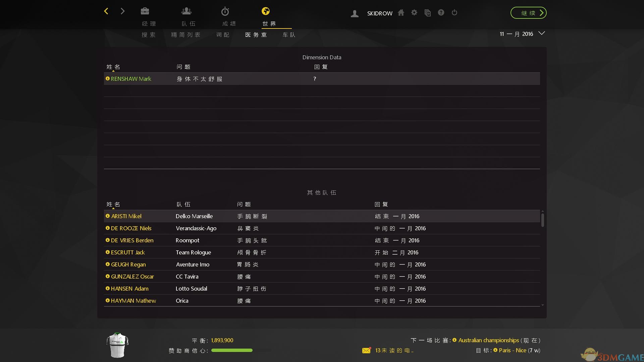Switch to the 车队 teams tab
Viewport: 644px width, 362px height.
click(289, 35)
